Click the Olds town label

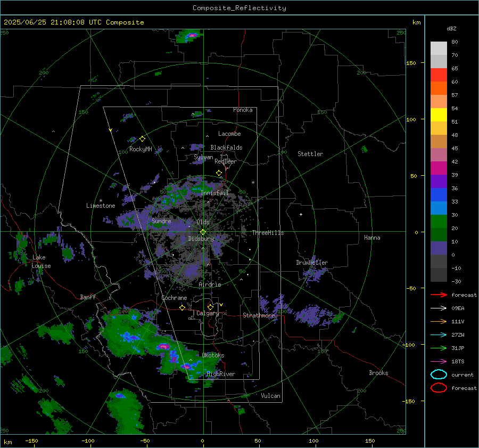pos(203,222)
